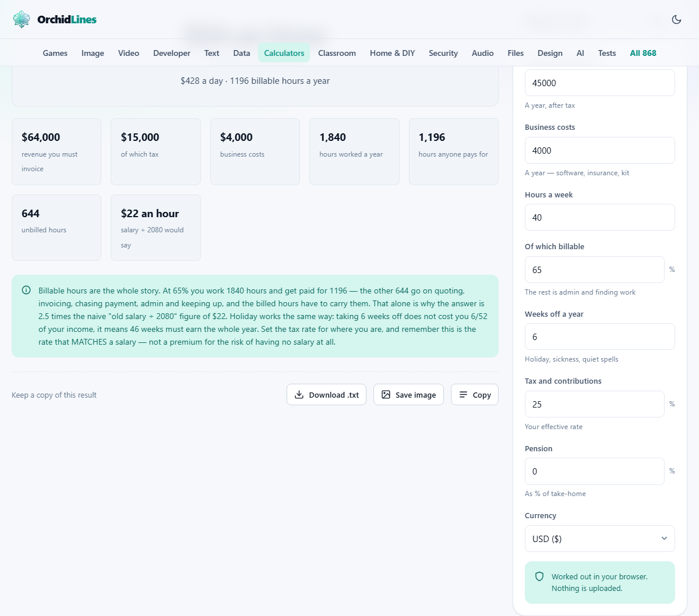Show All 868 tools
The height and width of the screenshot is (616, 699).
click(x=643, y=53)
